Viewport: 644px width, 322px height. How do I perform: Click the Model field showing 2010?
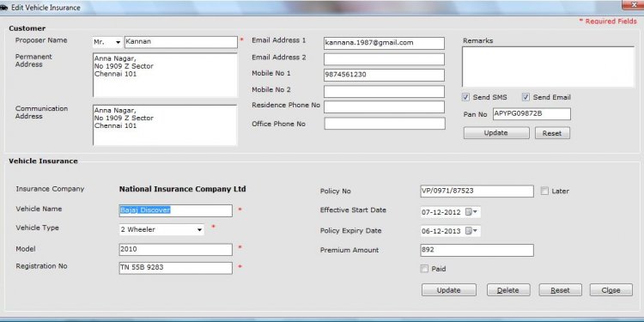click(x=176, y=249)
